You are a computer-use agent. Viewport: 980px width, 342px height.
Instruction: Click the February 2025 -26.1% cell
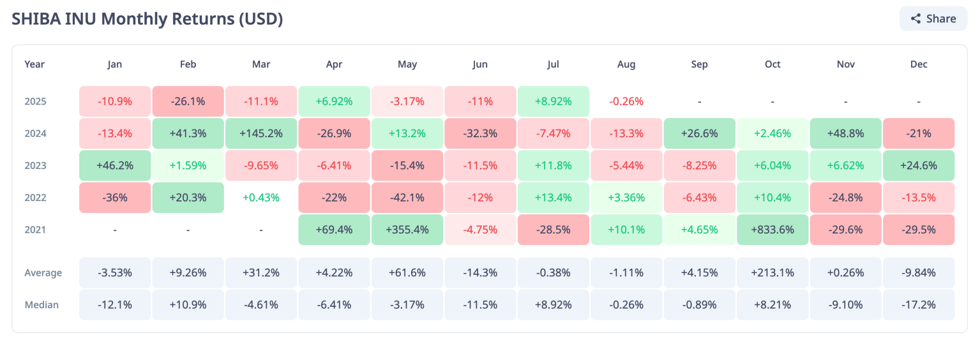(x=188, y=102)
